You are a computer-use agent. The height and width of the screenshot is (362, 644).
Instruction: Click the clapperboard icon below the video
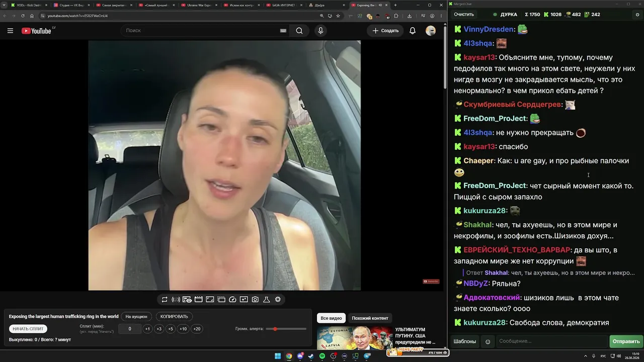pos(198,300)
